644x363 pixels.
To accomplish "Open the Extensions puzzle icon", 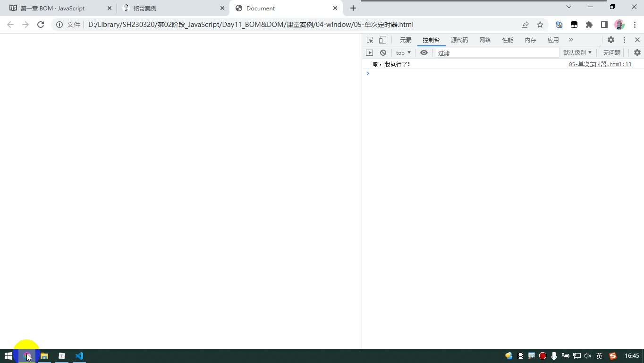I will coord(589,25).
